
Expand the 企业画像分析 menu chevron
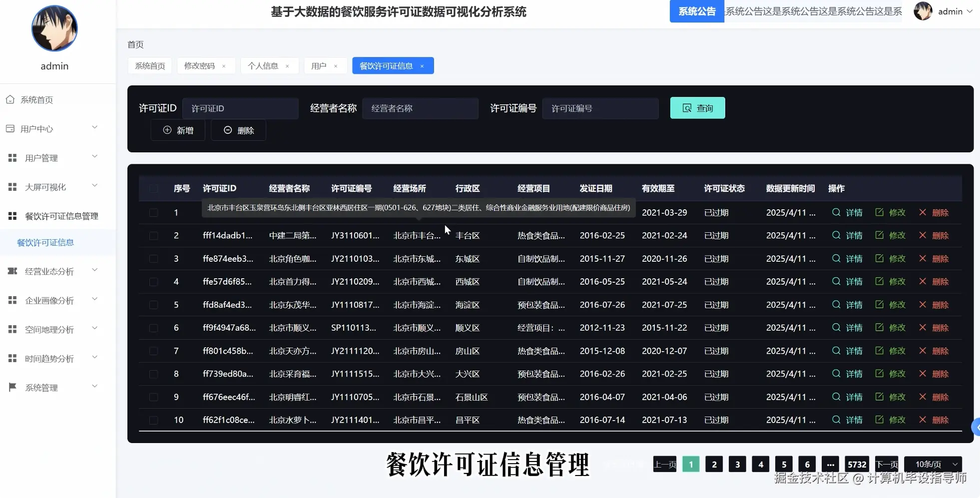pyautogui.click(x=94, y=299)
